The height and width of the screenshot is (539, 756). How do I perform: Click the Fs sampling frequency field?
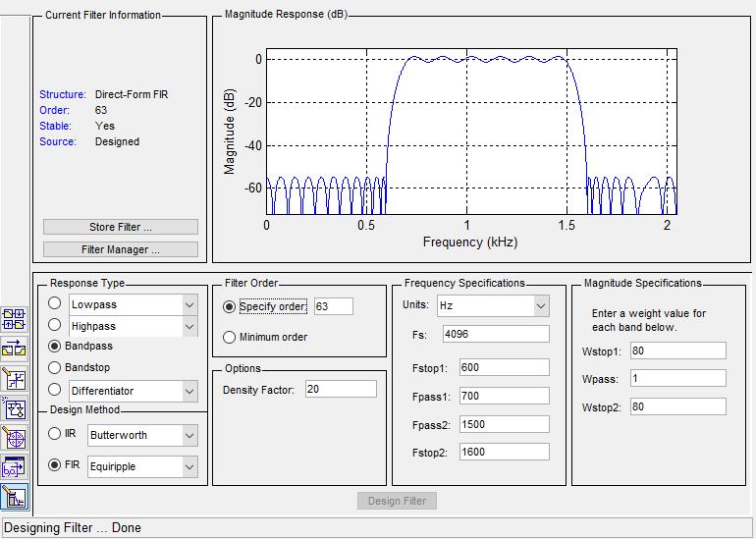click(495, 334)
